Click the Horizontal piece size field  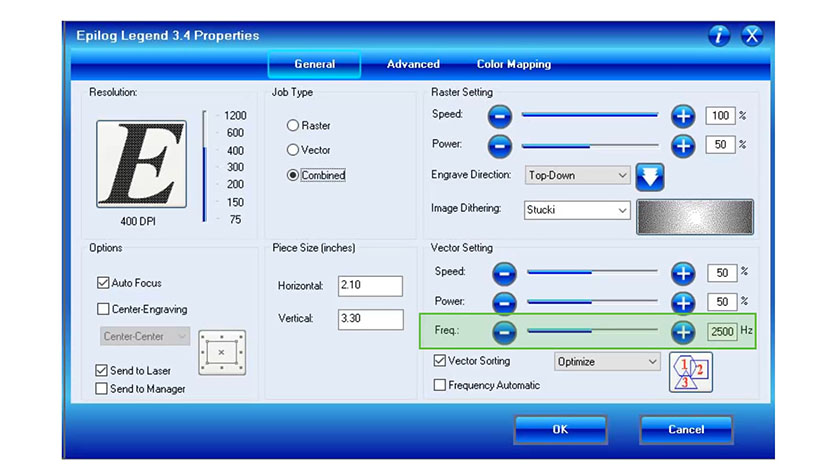(370, 287)
